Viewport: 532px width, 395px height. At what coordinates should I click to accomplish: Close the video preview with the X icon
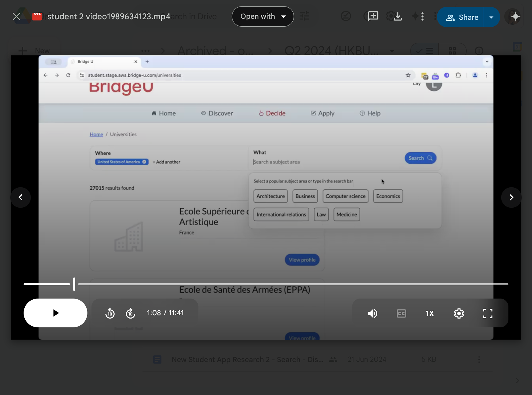pos(16,17)
